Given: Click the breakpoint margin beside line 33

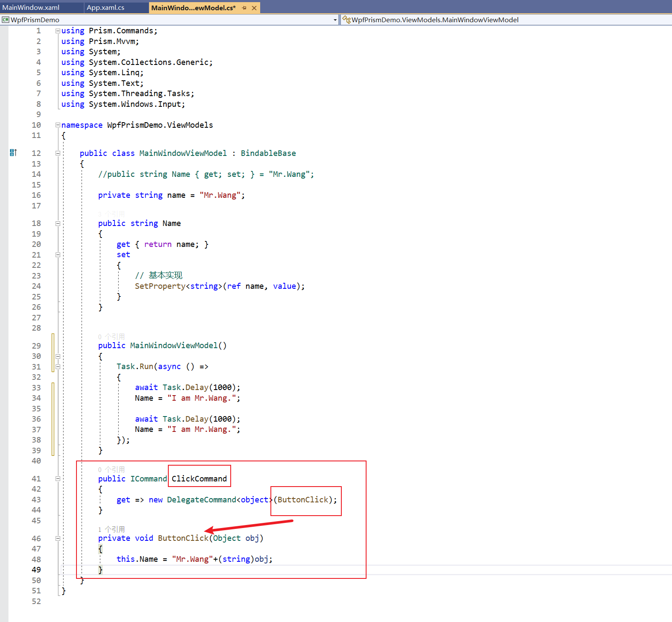Looking at the screenshot, I should (13, 388).
